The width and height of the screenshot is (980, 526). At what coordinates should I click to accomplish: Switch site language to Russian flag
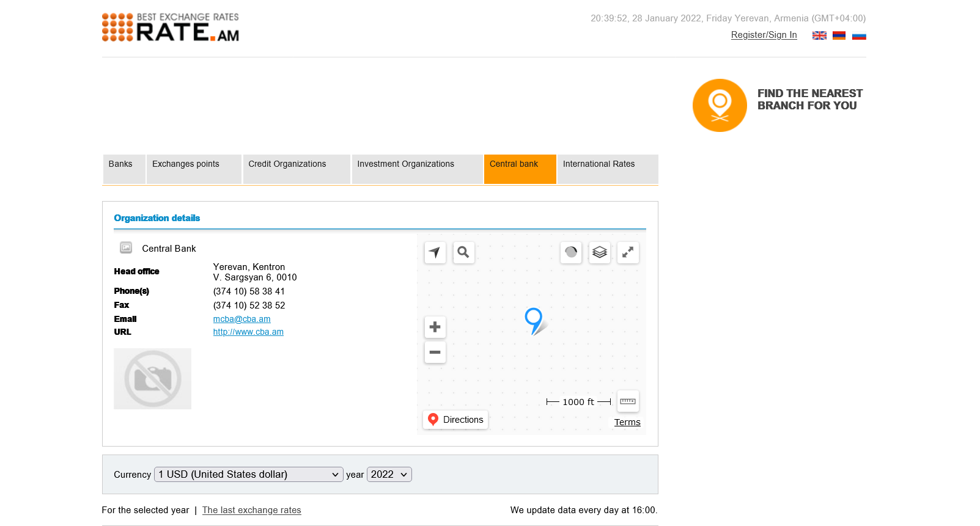point(859,35)
